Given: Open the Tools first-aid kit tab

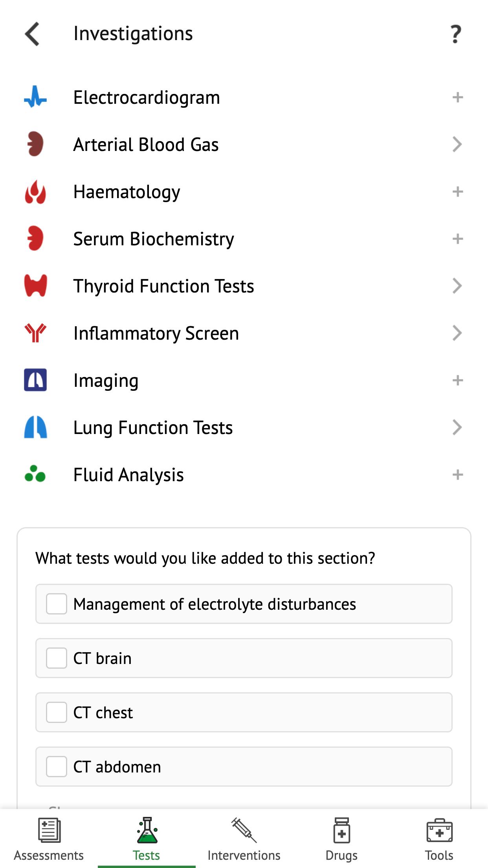Looking at the screenshot, I should (439, 839).
